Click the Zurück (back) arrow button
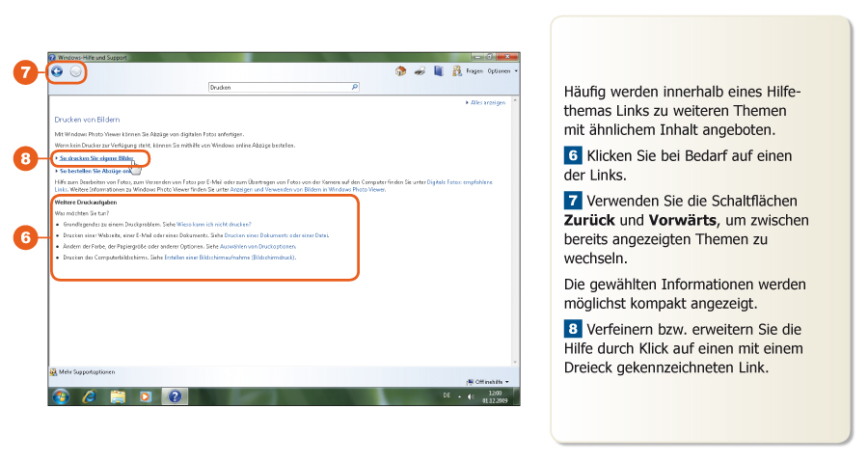This screenshot has height=463, width=868. (57, 71)
